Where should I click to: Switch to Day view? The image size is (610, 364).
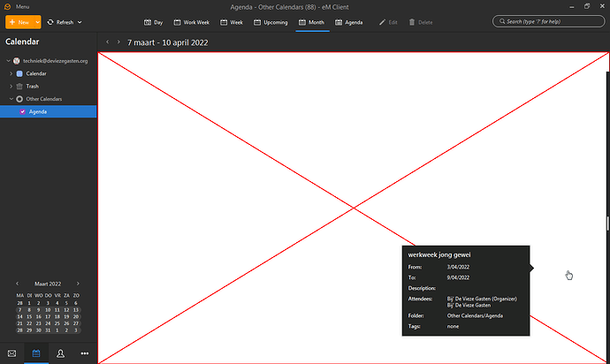point(153,22)
